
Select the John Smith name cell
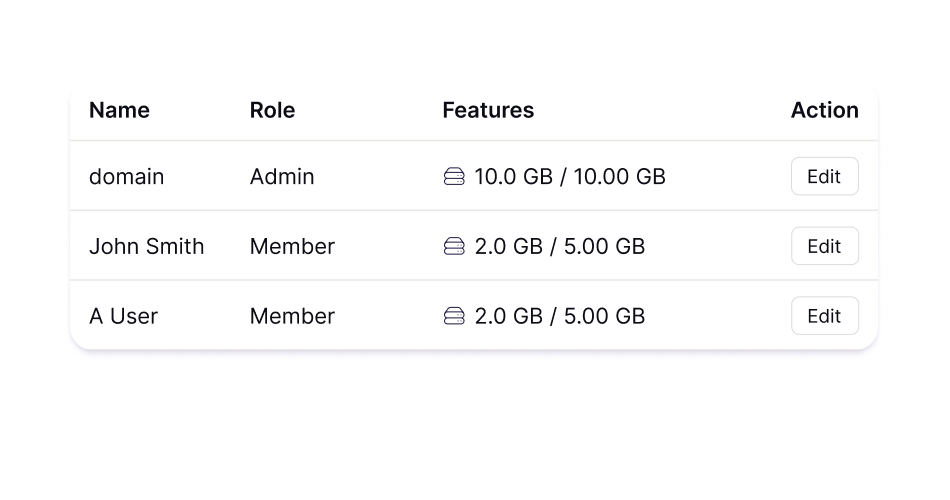tap(146, 246)
